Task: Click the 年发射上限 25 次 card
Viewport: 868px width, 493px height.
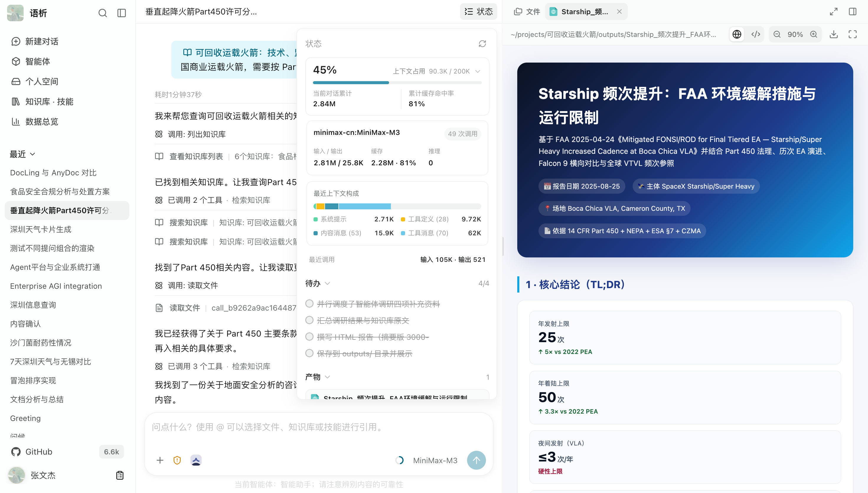Action: click(x=685, y=337)
